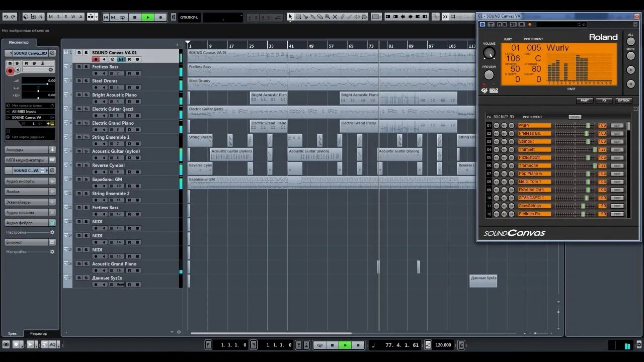Open Настройка gear under Аудио фейдер
This screenshot has height=362, width=644.
pos(52,232)
